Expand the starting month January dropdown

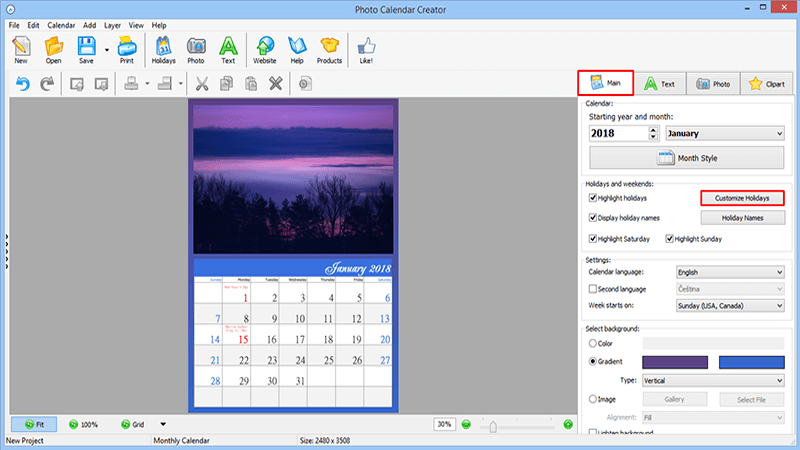click(x=724, y=133)
